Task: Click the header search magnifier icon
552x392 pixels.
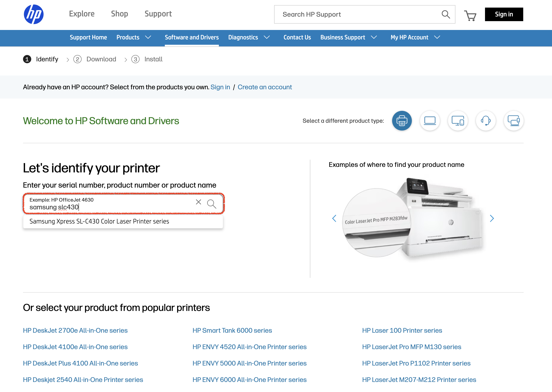Action: (446, 15)
